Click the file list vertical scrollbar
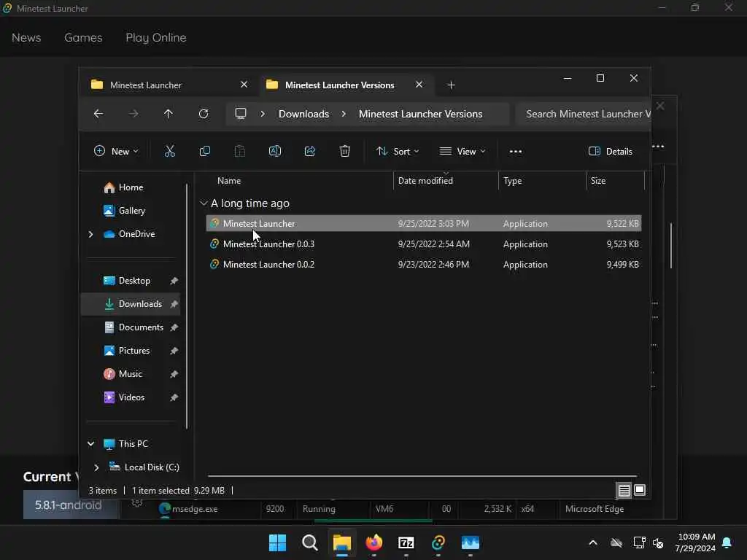Image resolution: width=747 pixels, height=560 pixels. [671, 246]
